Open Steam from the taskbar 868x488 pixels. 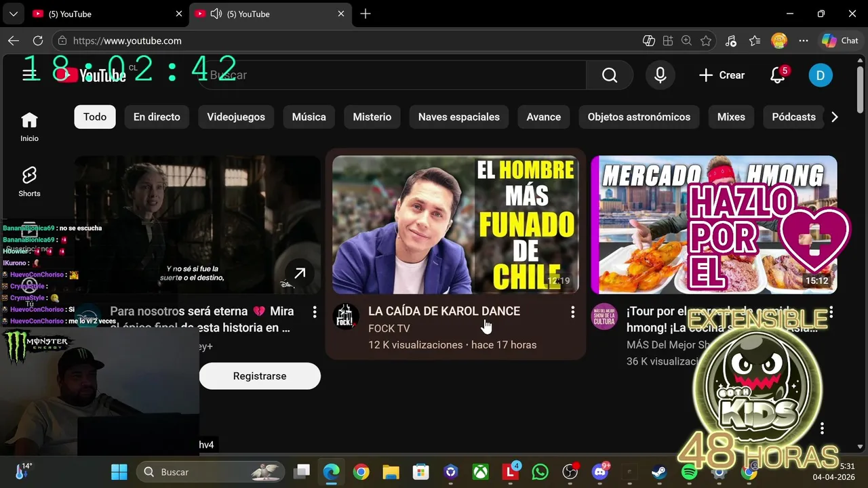point(659,472)
